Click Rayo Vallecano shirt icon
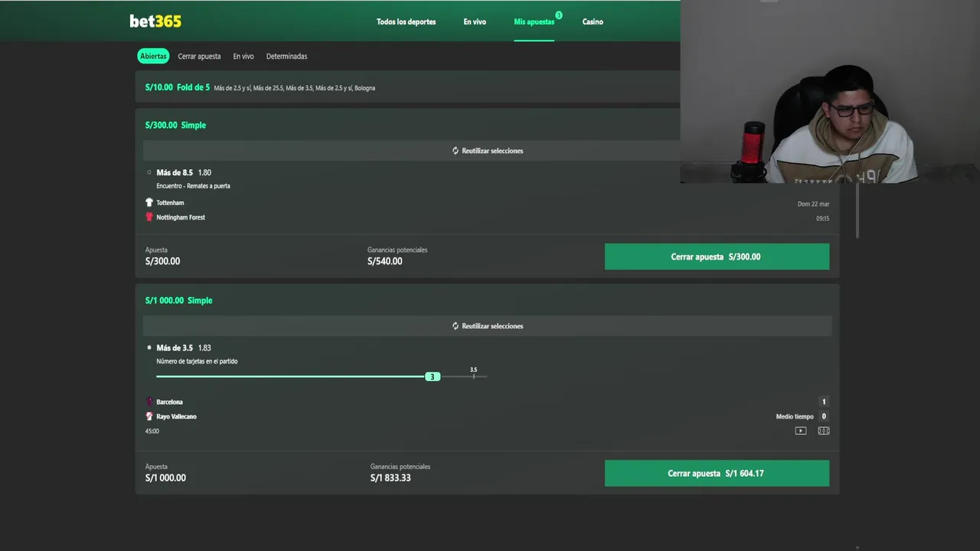This screenshot has height=551, width=980. 149,416
